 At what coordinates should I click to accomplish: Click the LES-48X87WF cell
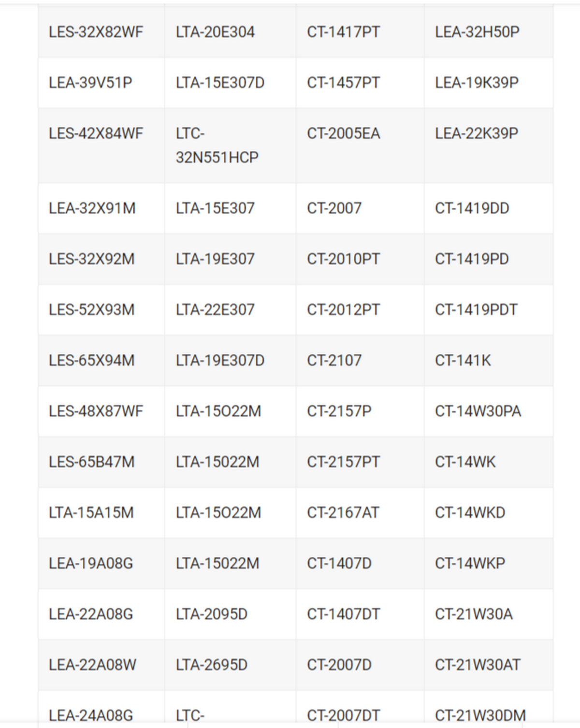pyautogui.click(x=96, y=411)
